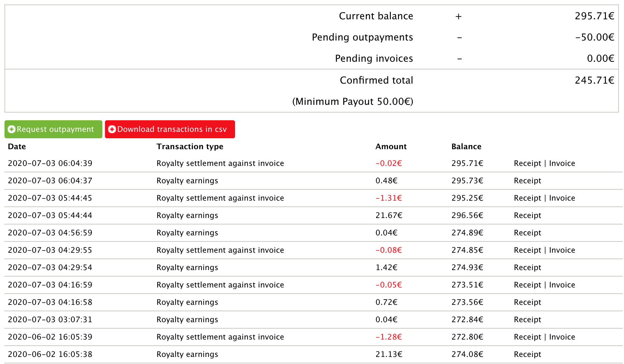Click the 274.93€ balance cell
Image resolution: width=624 pixels, height=364 pixels.
[x=467, y=268]
